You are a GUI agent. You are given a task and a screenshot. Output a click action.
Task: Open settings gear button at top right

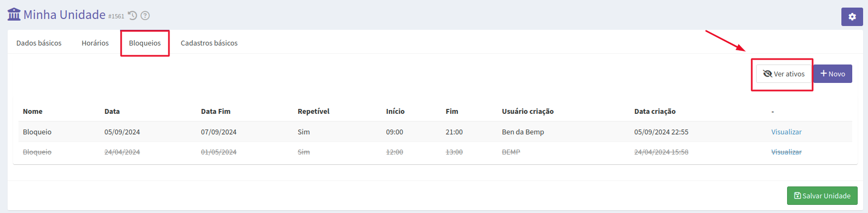(x=852, y=17)
